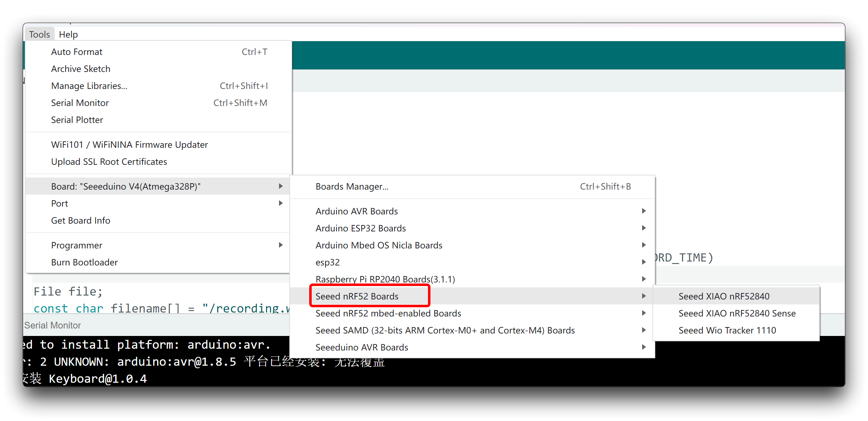
Task: Select Auto Format
Action: click(158, 52)
